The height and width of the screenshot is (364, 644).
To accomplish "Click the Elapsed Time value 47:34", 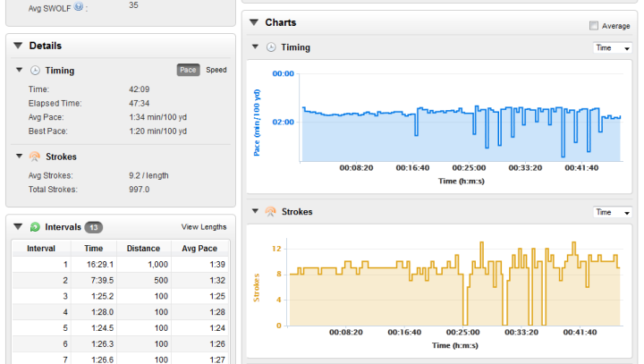I will [140, 103].
